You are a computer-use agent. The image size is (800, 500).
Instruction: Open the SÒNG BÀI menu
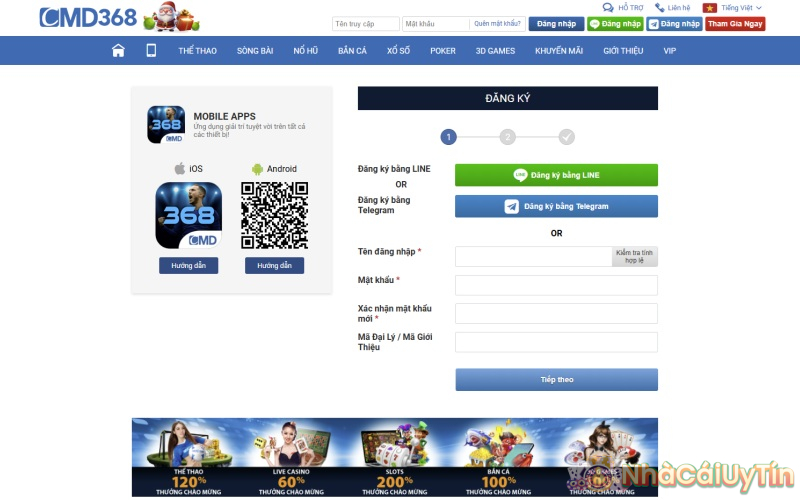click(255, 51)
